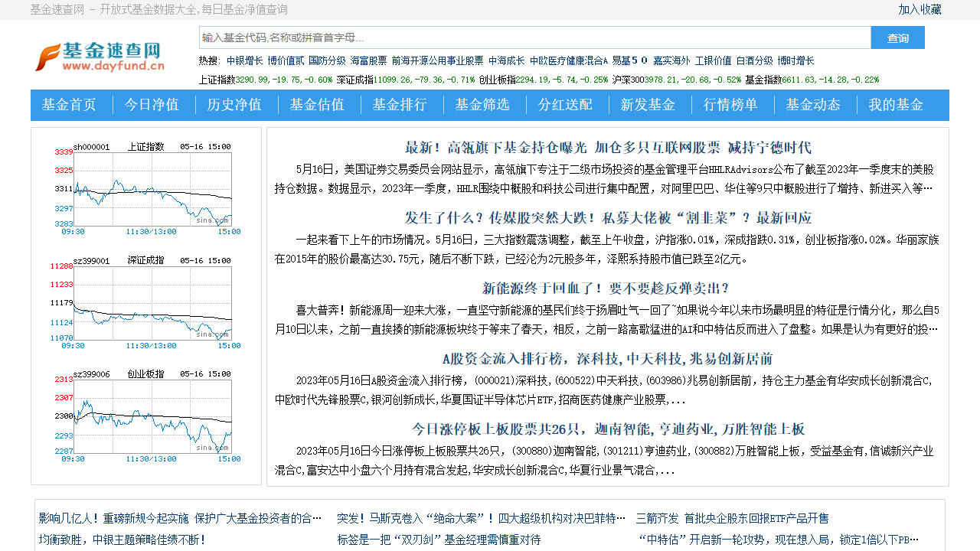980x551 pixels.
Task: Open the sz399006 创业板指 chart thumbnail
Action: (x=146, y=416)
